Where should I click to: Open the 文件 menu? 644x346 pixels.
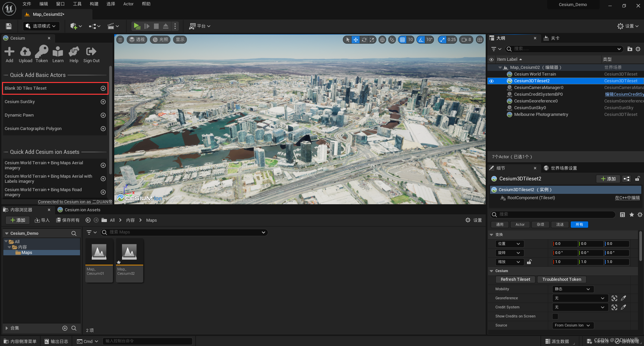coord(27,4)
